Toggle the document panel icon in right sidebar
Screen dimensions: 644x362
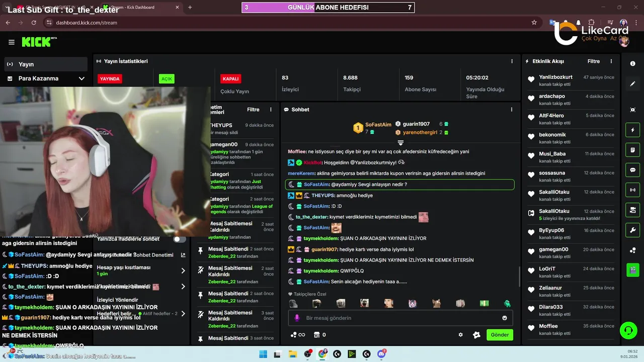click(x=633, y=150)
